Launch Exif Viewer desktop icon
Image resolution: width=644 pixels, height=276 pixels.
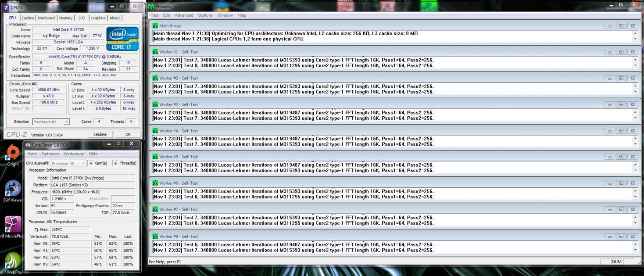point(13,190)
